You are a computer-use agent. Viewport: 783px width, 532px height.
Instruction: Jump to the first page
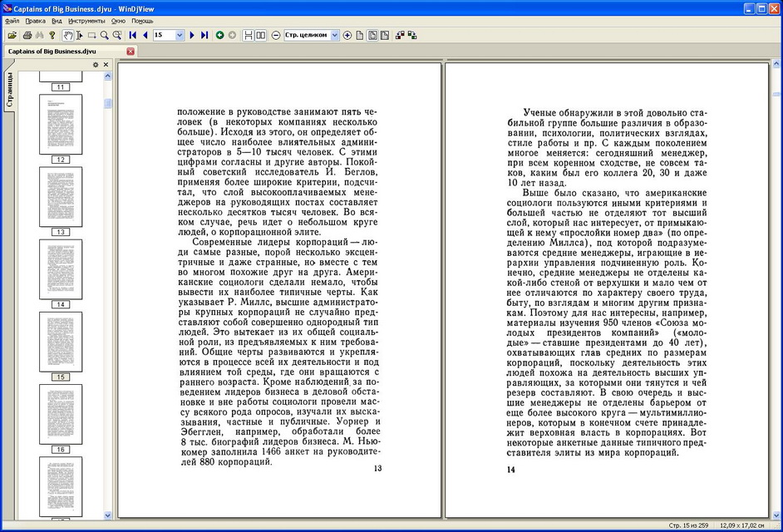[132, 36]
